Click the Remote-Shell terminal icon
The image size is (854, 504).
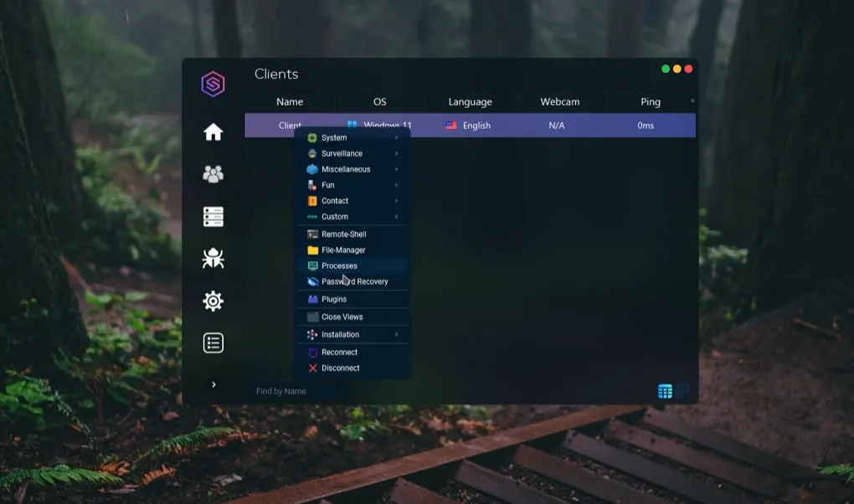coord(312,234)
